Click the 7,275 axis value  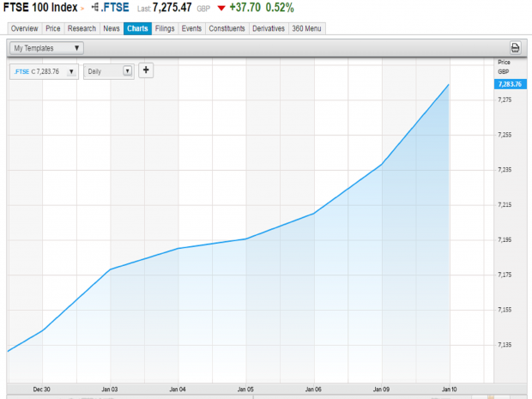click(505, 100)
